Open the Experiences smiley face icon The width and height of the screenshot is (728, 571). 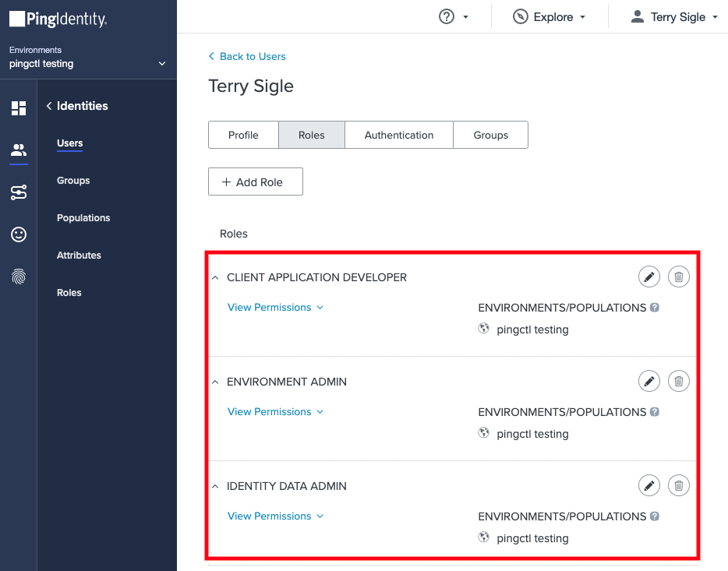[17, 234]
